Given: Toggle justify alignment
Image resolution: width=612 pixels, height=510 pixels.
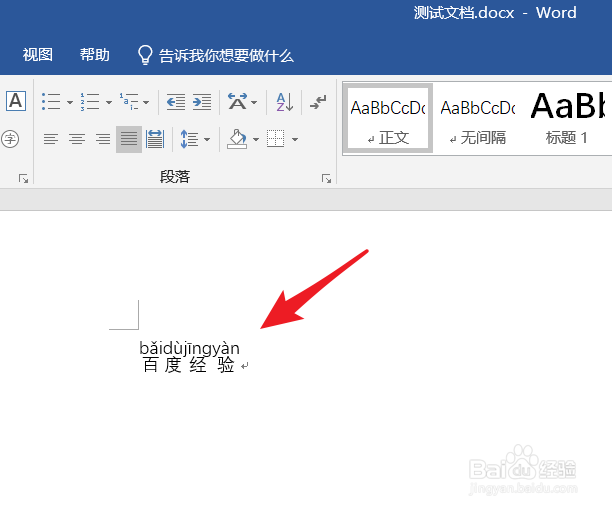Looking at the screenshot, I should (129, 139).
